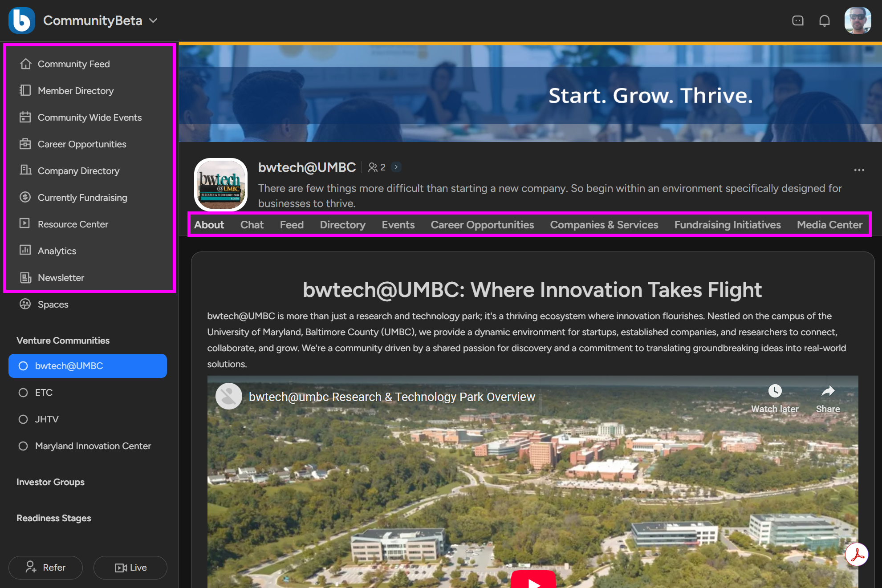This screenshot has height=588, width=882.
Task: Open the Newsletter icon in sidebar
Action: coord(25,277)
